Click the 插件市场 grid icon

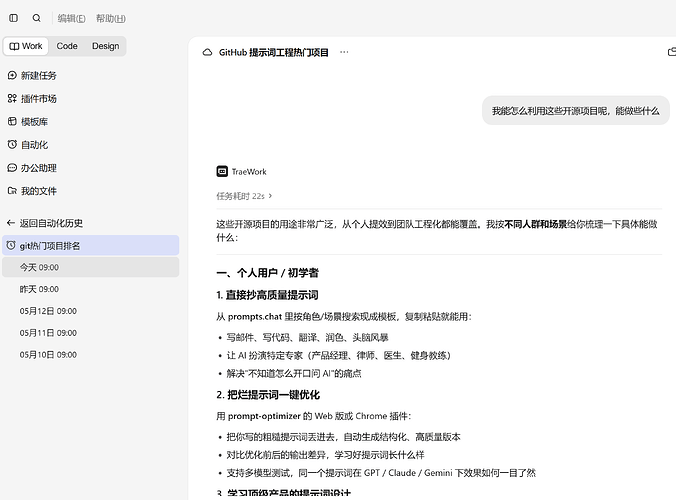pos(12,99)
